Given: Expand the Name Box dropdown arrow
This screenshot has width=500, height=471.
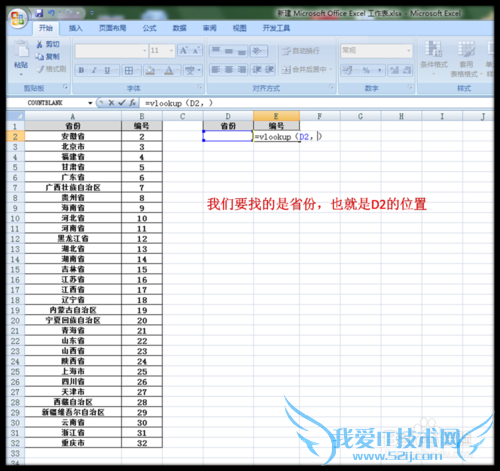Looking at the screenshot, I should (90, 103).
